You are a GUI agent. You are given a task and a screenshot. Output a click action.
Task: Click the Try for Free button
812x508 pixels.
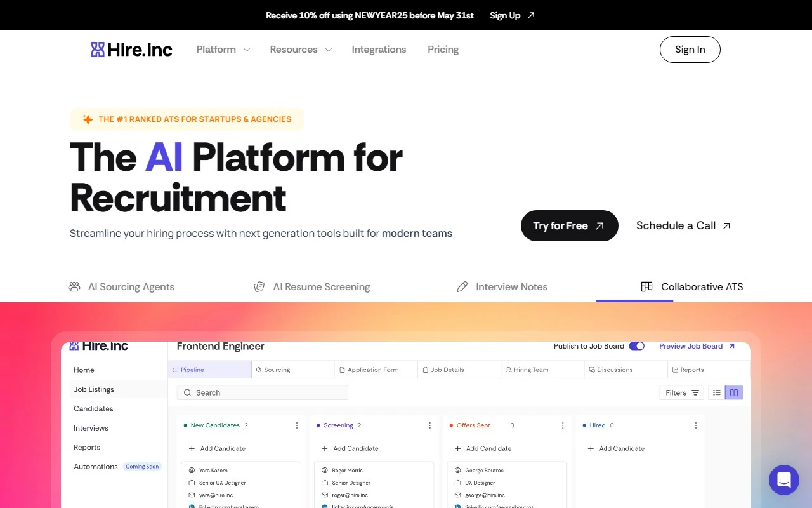tap(569, 225)
